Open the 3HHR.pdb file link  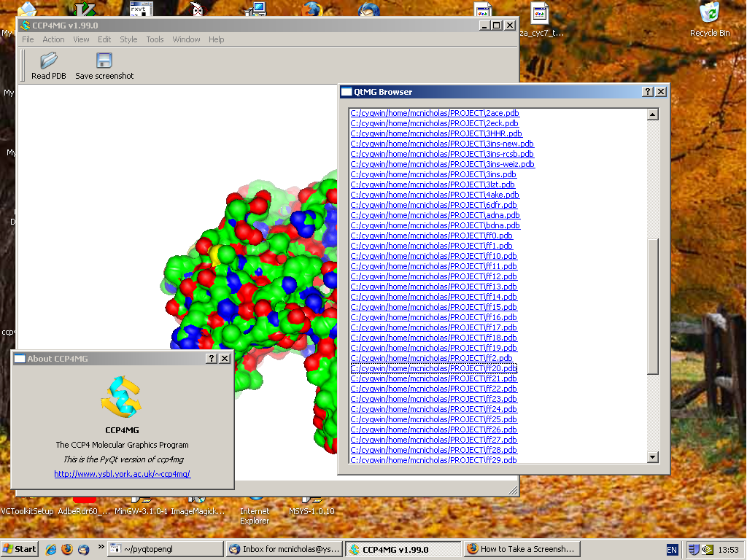[x=436, y=133]
